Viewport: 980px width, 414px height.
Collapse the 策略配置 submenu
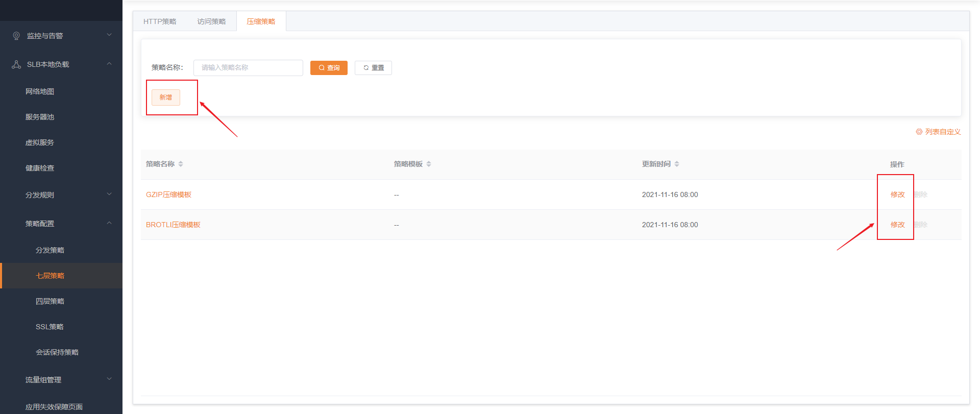pyautogui.click(x=109, y=223)
